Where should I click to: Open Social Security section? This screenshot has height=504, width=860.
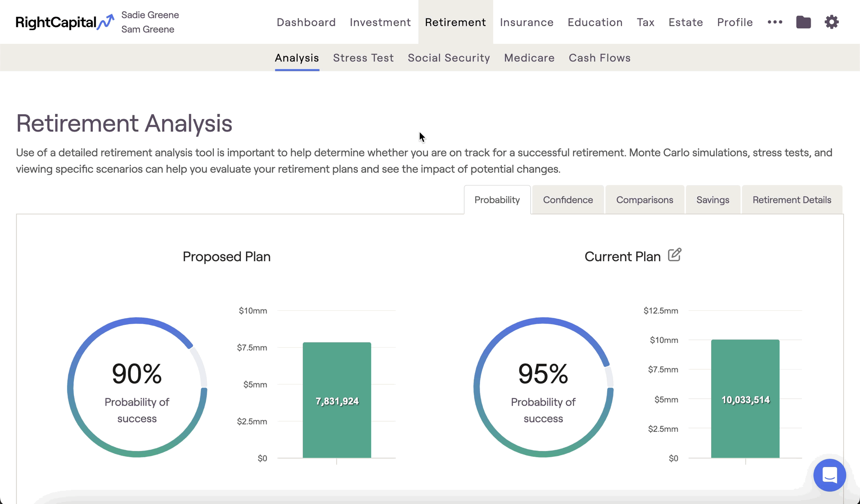tap(449, 58)
